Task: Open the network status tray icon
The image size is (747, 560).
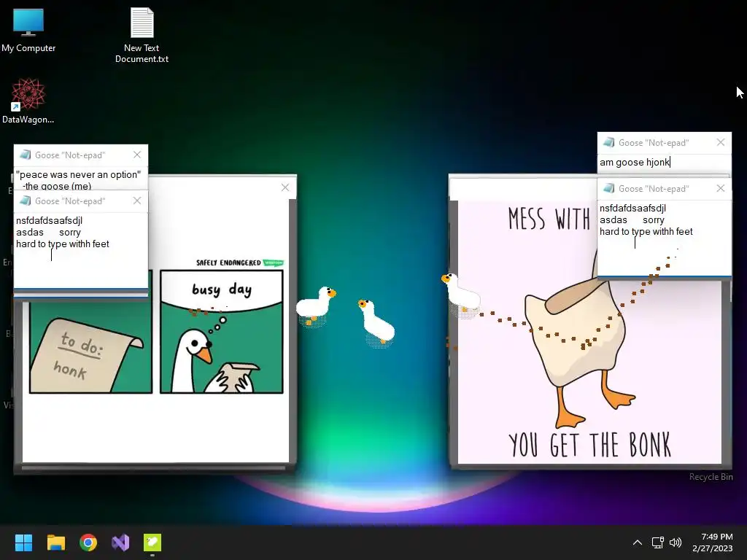Action: [x=658, y=542]
